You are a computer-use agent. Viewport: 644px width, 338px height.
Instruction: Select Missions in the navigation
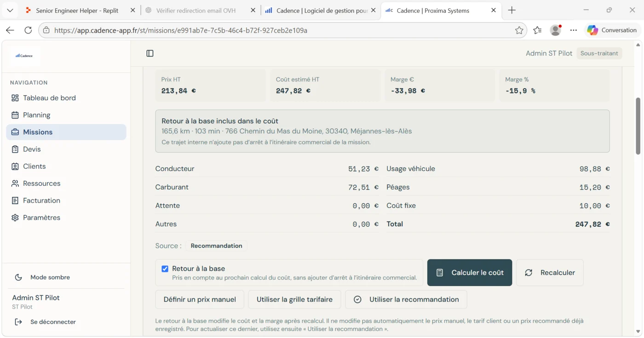coord(66,132)
